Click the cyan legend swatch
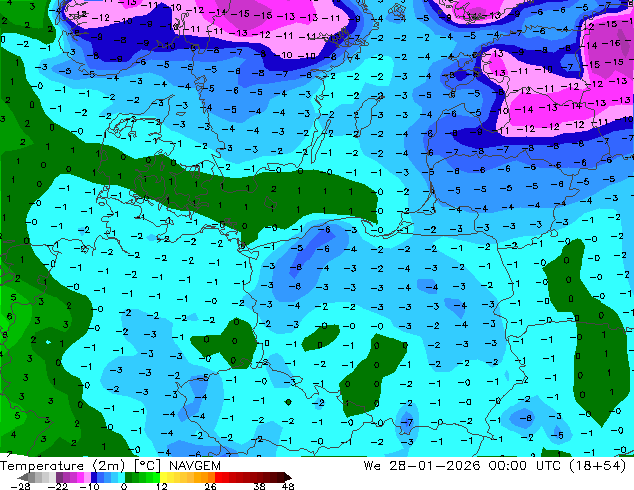 (x=121, y=477)
